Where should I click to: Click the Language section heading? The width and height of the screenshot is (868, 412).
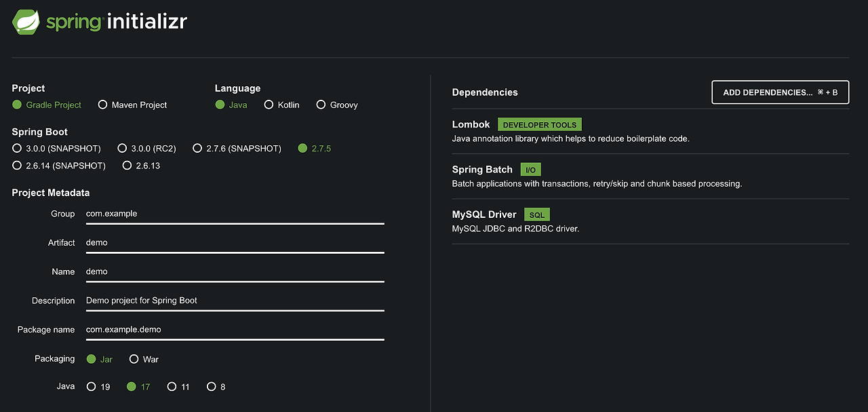238,88
